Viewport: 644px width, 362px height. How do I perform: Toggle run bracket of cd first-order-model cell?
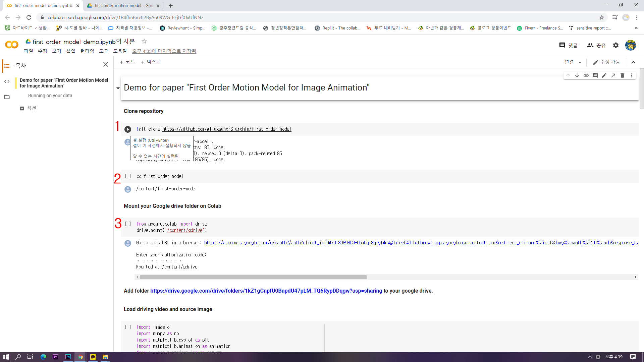coord(128,176)
